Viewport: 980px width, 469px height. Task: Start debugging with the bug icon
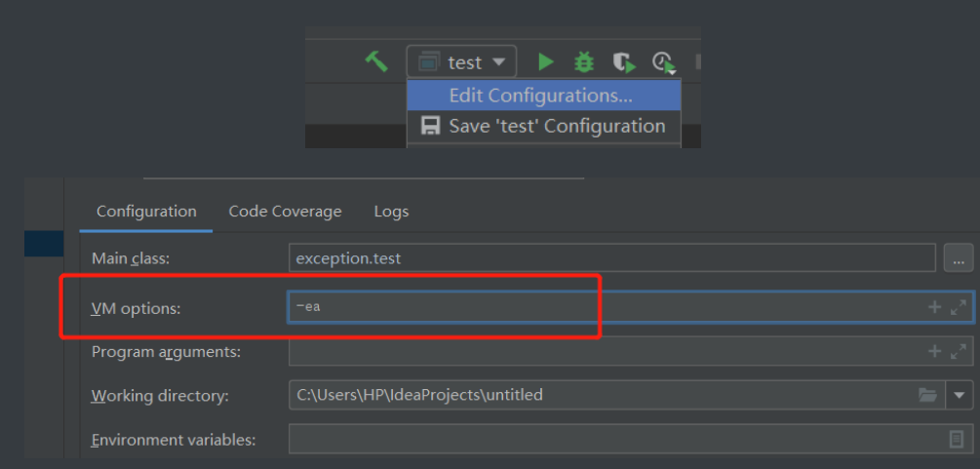click(x=584, y=61)
